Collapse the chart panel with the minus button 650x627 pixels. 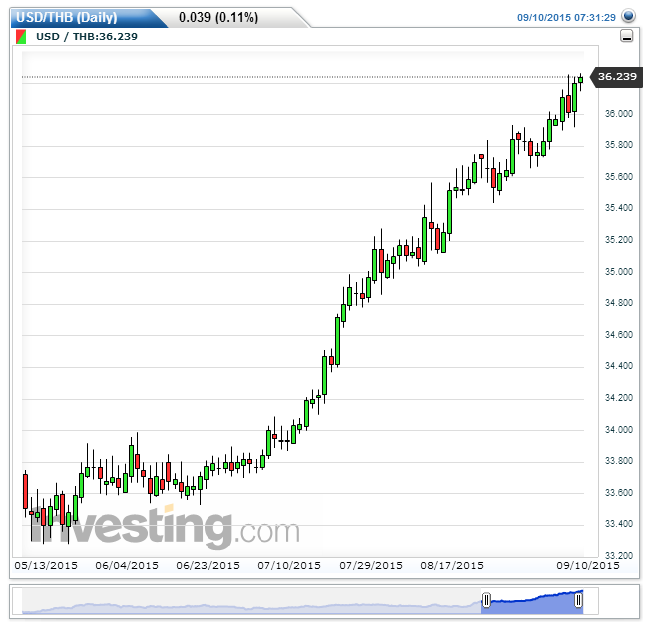(627, 37)
